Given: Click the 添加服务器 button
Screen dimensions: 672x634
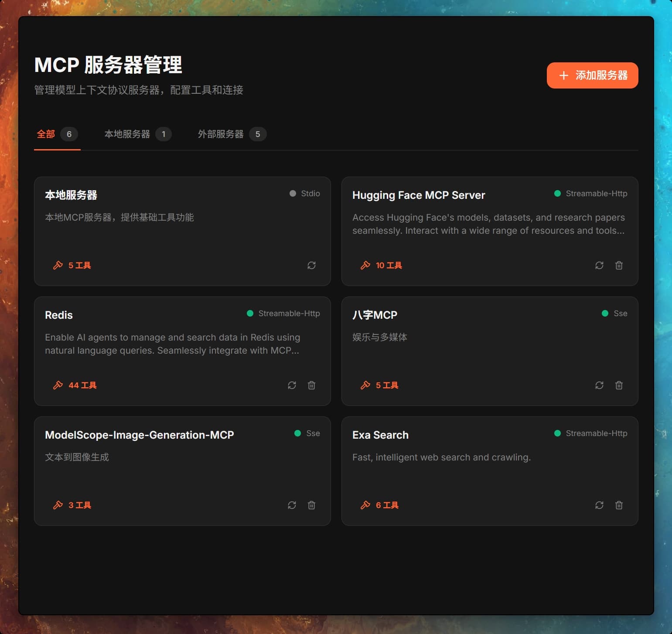Looking at the screenshot, I should 592,75.
